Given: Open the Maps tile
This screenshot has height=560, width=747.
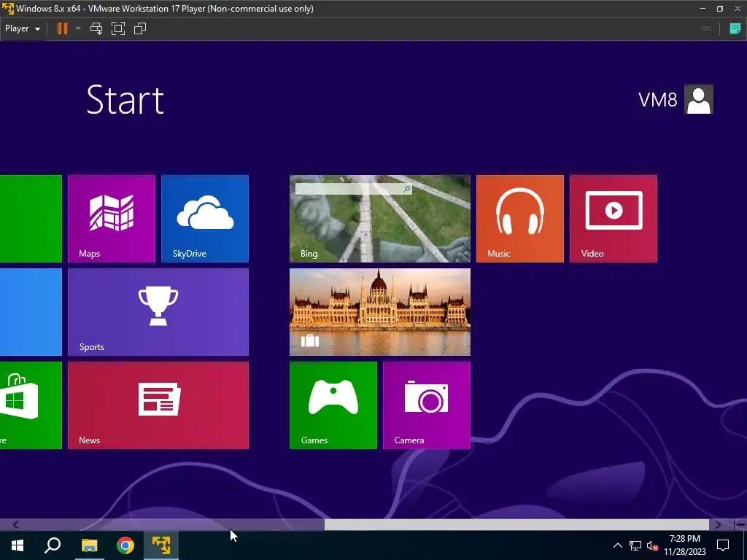Looking at the screenshot, I should (112, 219).
